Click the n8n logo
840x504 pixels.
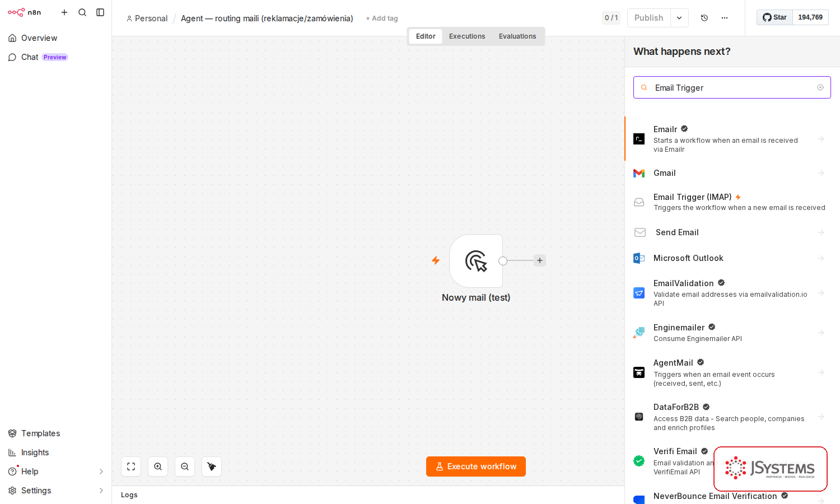pos(24,12)
